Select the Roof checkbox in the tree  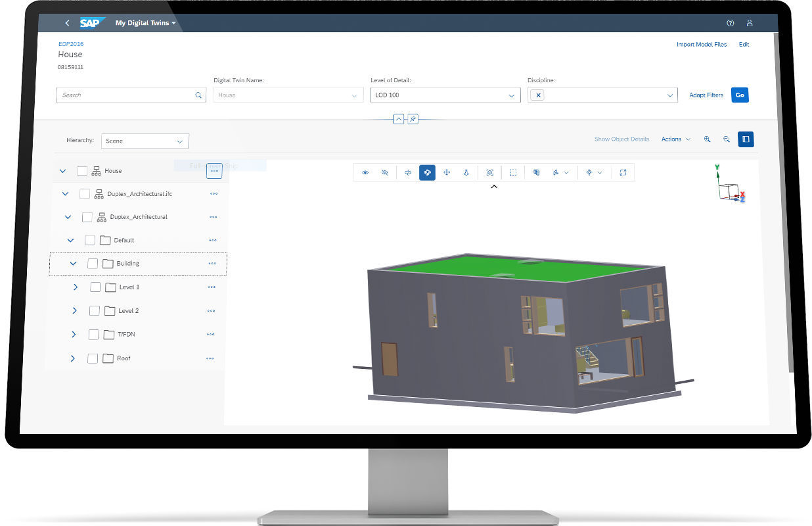[x=93, y=358]
